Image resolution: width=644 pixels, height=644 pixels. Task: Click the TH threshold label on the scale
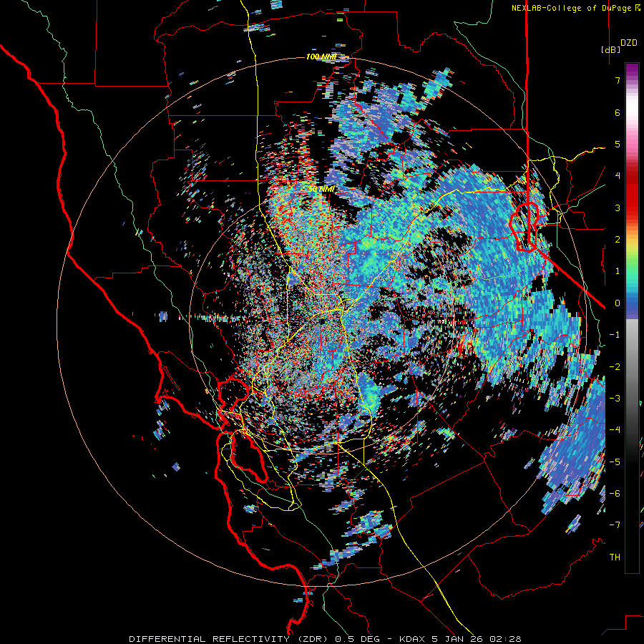click(615, 557)
